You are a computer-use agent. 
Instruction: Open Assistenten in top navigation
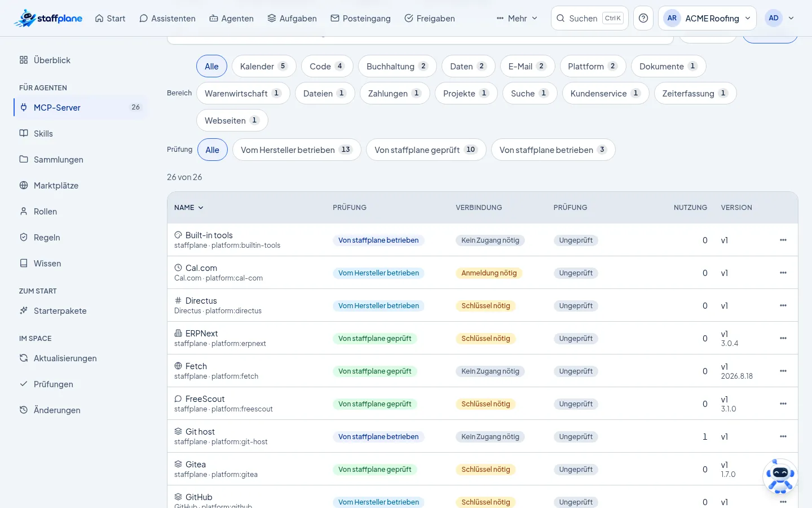(x=167, y=18)
